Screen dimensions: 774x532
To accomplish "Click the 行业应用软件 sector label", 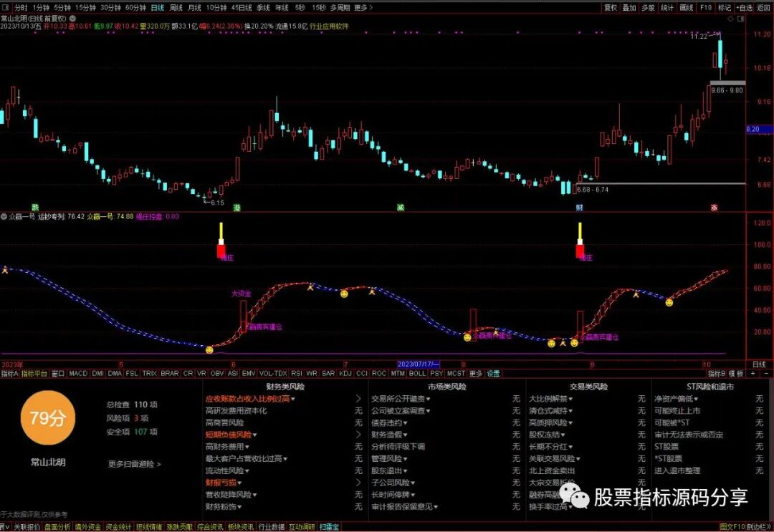I will [x=329, y=26].
